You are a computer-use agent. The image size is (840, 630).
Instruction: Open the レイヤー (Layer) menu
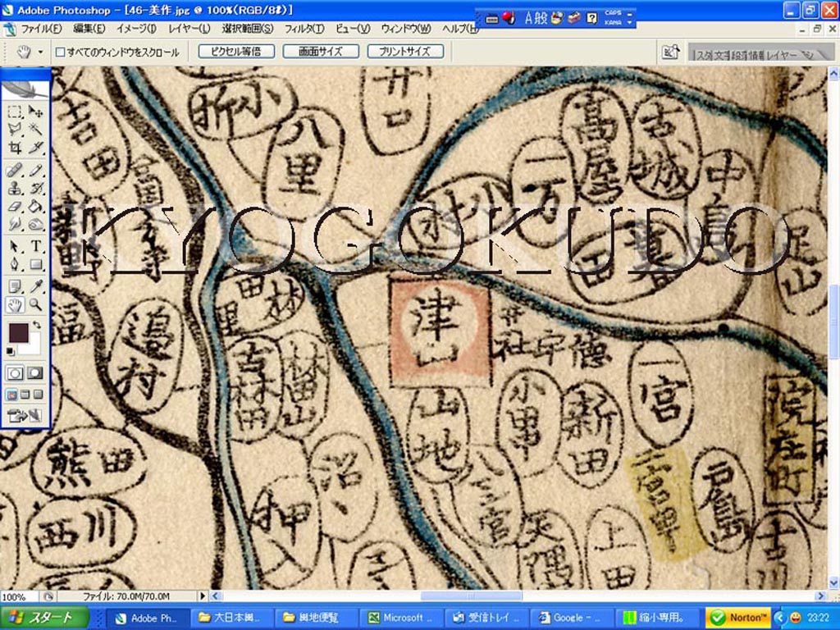[189, 29]
